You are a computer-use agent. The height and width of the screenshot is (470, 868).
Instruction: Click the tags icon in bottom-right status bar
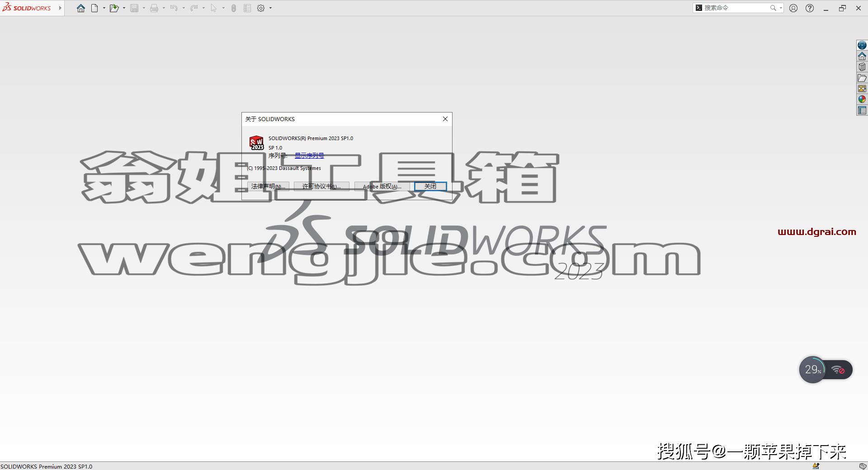(863, 466)
